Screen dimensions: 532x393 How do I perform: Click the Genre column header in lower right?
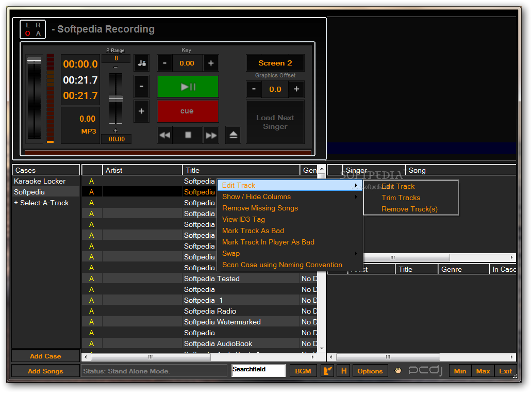pyautogui.click(x=463, y=269)
